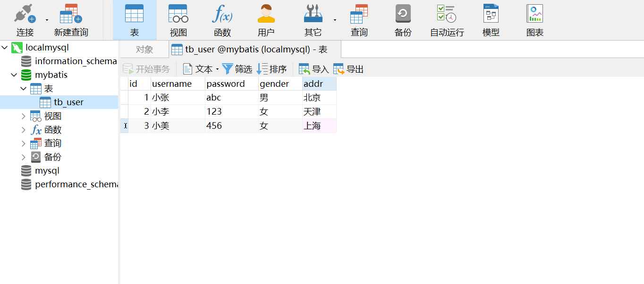644x284 pixels.
Task: Click the 导出 (Export) button
Action: coord(348,69)
